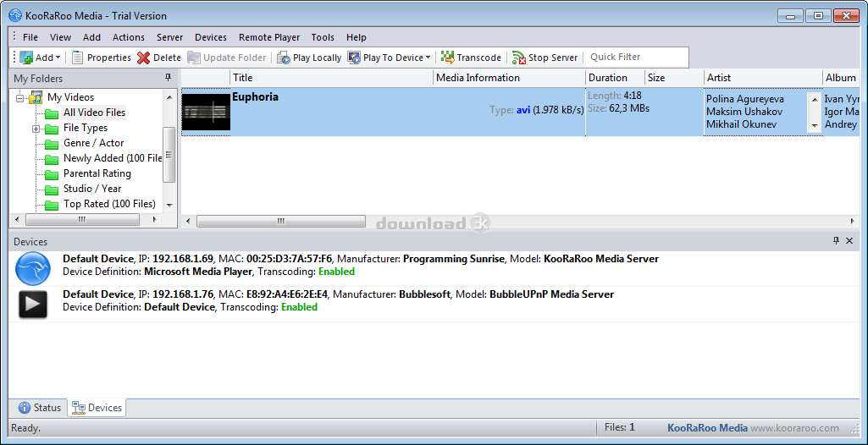868x445 pixels.
Task: Expand the File Types folder node
Action: [36, 129]
